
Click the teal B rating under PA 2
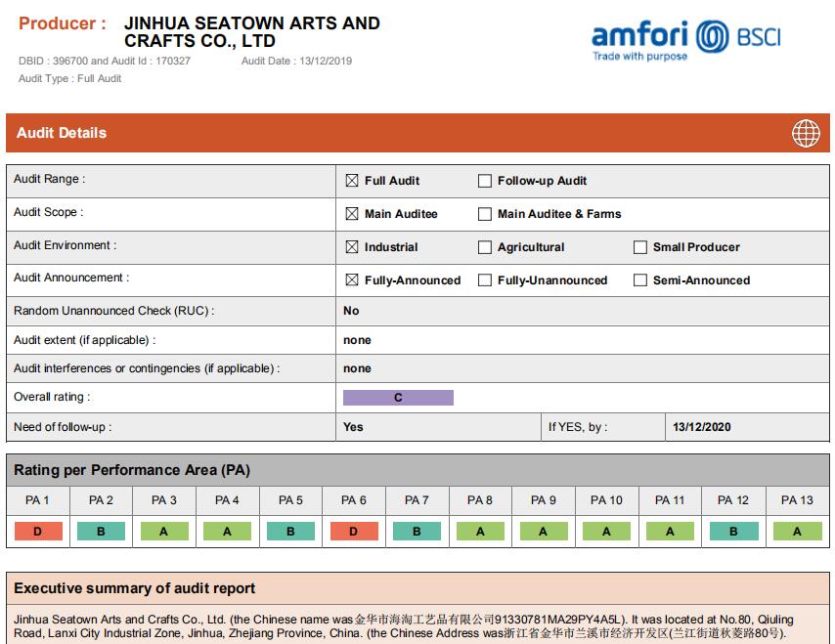pyautogui.click(x=101, y=532)
